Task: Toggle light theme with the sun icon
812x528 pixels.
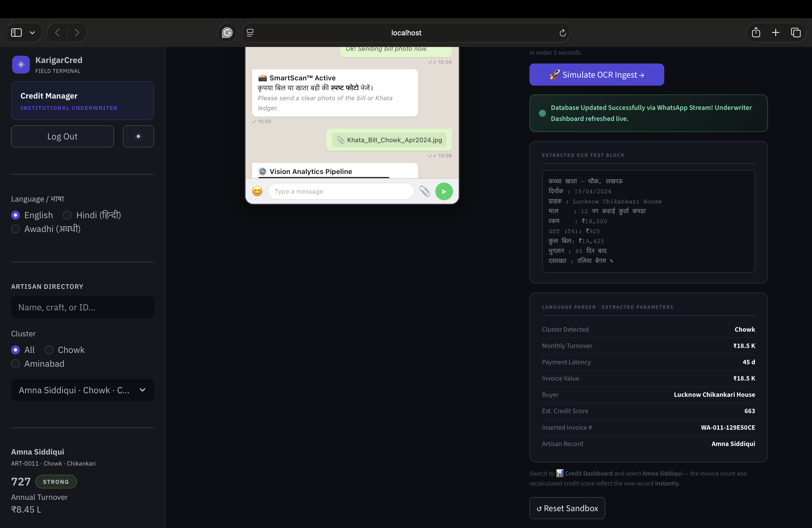Action: 138,136
